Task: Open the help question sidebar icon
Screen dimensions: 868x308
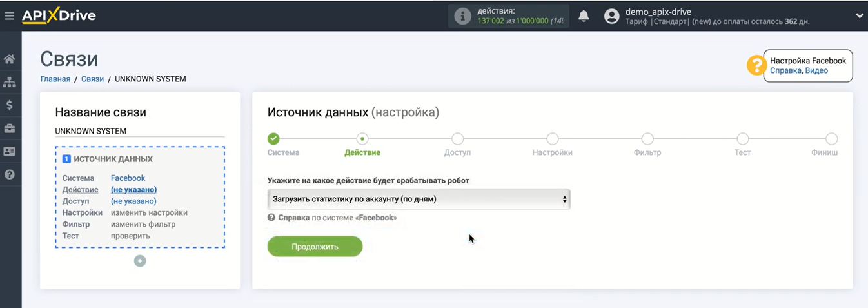Action: [x=10, y=174]
